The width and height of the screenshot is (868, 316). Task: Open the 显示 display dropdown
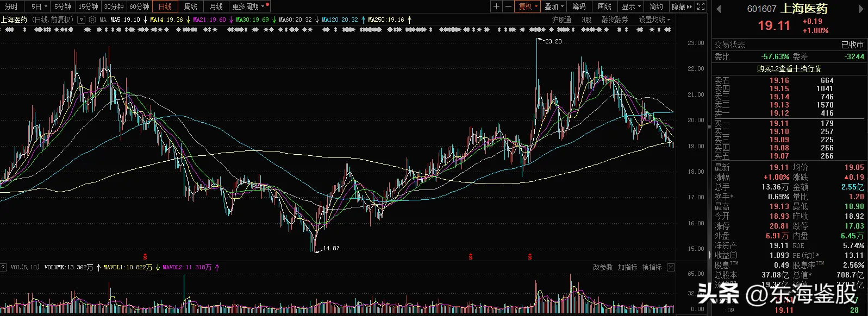coord(631,7)
